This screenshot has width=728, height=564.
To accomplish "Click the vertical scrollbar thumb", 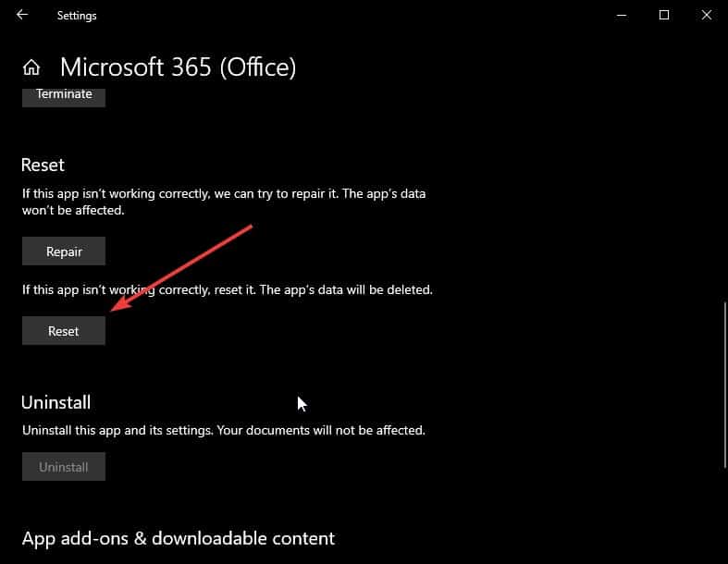I will pos(724,385).
